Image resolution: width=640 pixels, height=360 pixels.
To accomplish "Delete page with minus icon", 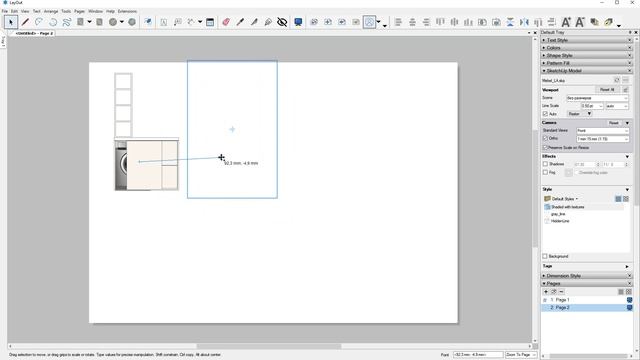I will 561,291.
